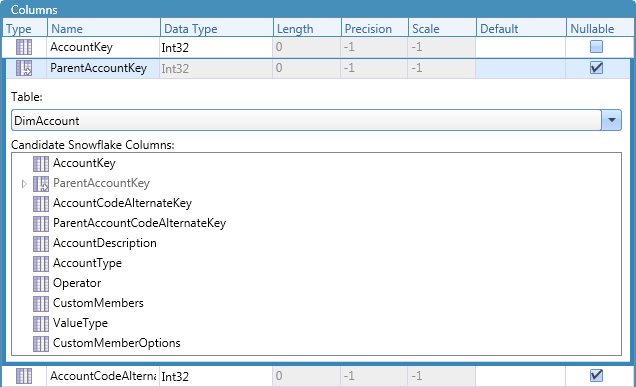
Task: Select ParentAccountKey text in candidate list
Action: click(x=101, y=183)
